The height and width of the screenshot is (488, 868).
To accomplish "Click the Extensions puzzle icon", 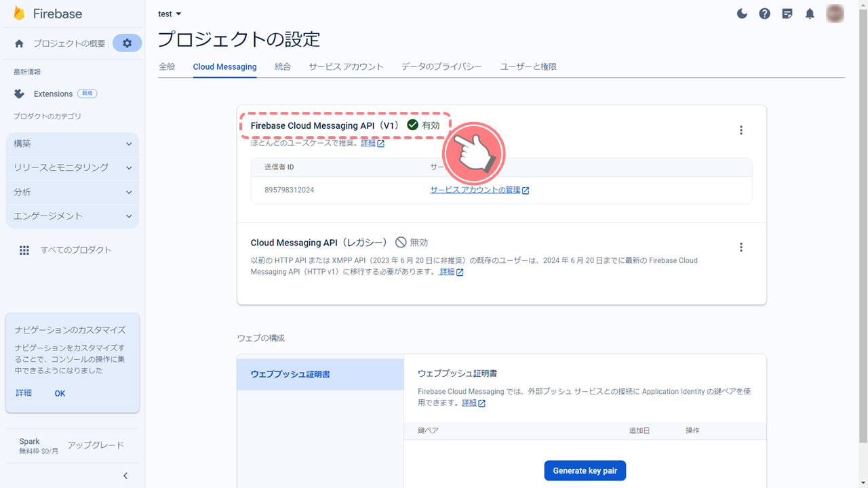I will click(x=19, y=94).
